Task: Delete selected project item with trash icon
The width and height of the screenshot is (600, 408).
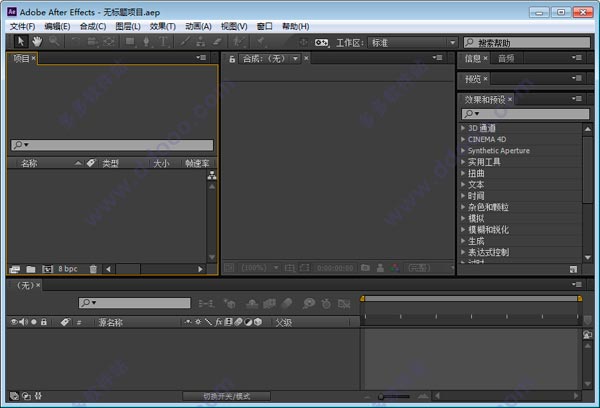Action: pyautogui.click(x=93, y=269)
